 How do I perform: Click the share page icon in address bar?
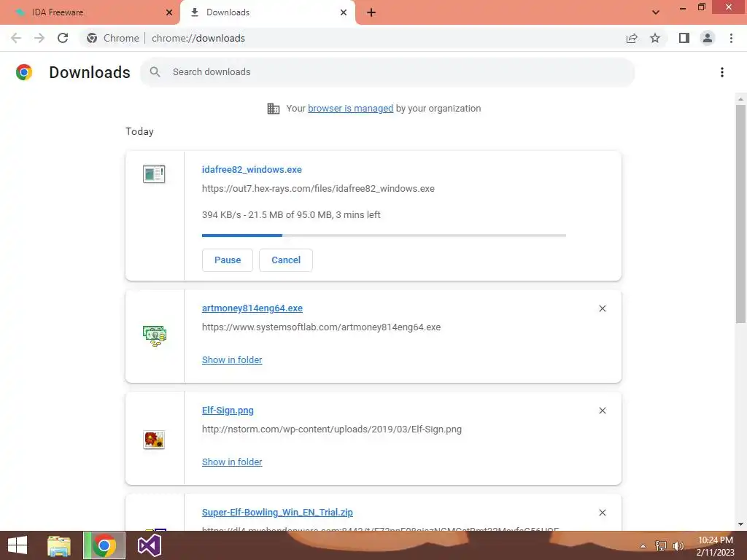click(632, 38)
